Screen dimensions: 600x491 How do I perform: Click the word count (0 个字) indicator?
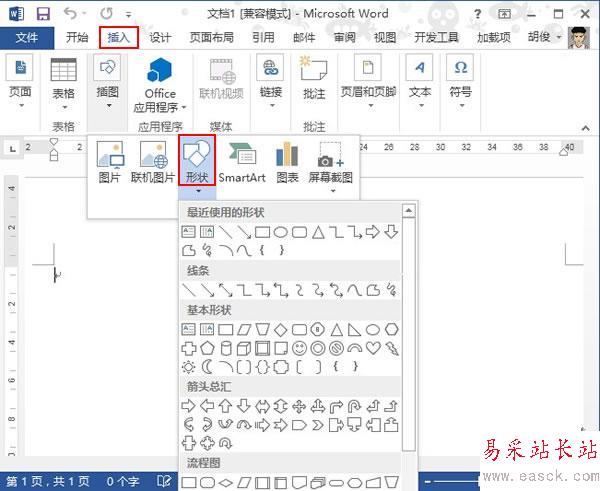click(x=122, y=481)
